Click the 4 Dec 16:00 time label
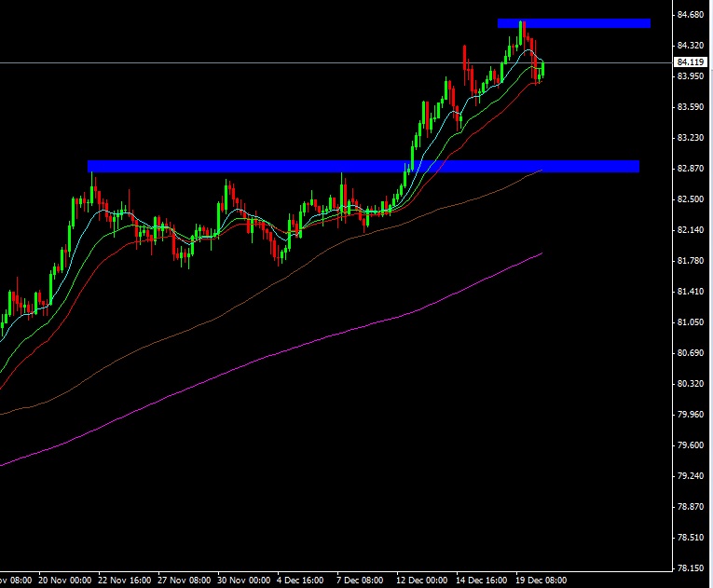Image resolution: width=713 pixels, height=588 pixels. pos(300,581)
